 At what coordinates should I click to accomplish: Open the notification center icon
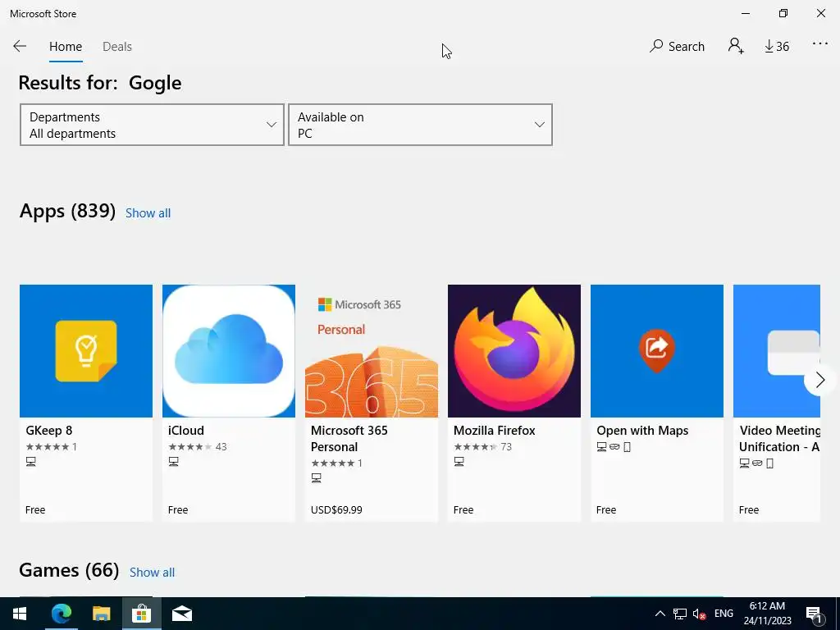click(815, 614)
